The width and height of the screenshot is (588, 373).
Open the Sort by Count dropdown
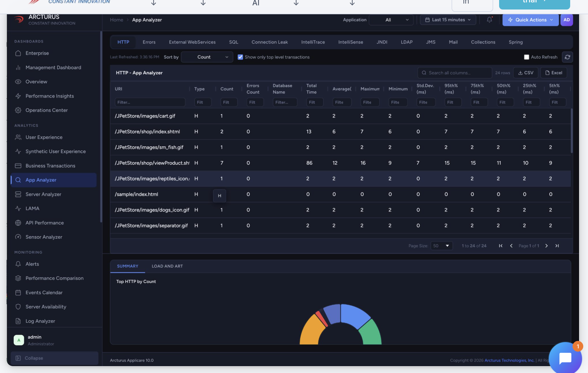point(207,57)
